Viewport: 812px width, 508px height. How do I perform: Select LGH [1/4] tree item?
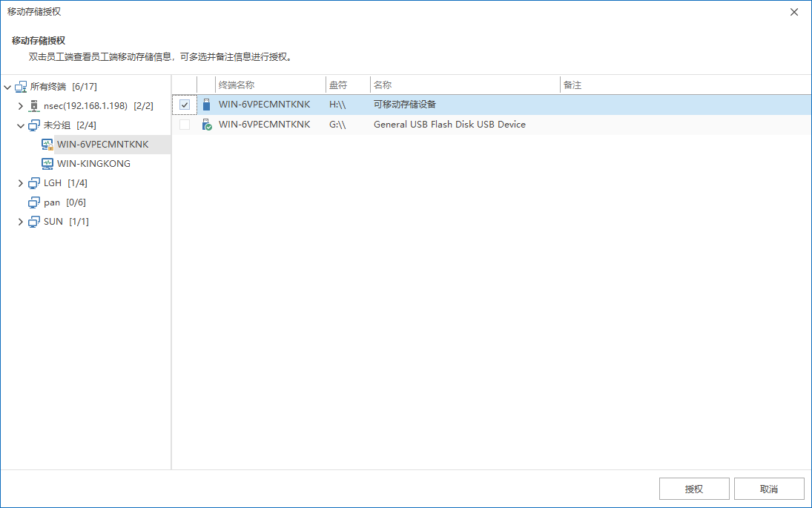65,182
